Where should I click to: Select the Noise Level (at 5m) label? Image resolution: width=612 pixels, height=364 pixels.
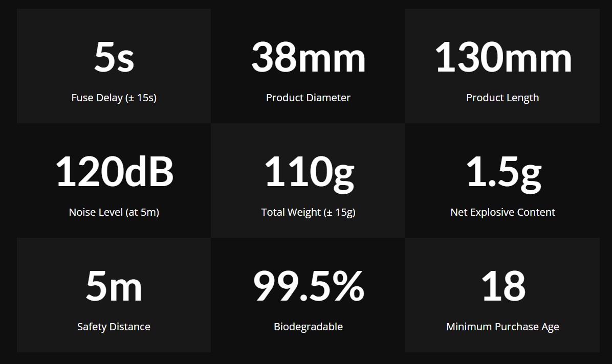[x=114, y=212]
